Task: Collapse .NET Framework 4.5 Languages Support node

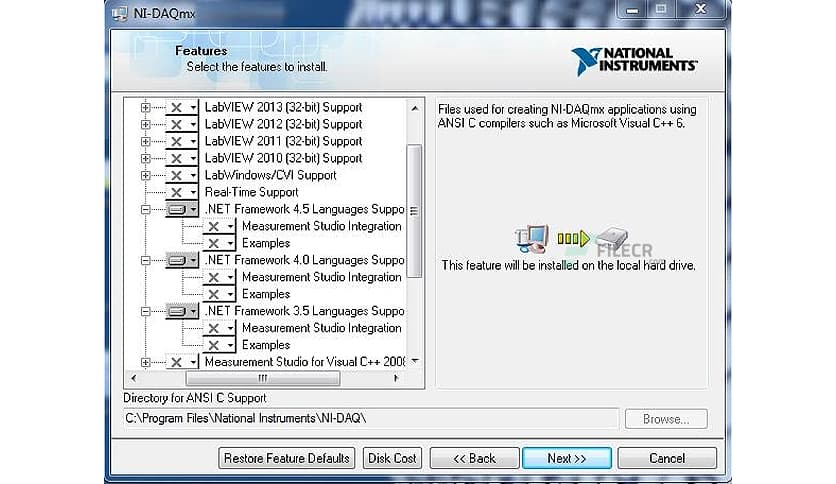Action: click(145, 209)
